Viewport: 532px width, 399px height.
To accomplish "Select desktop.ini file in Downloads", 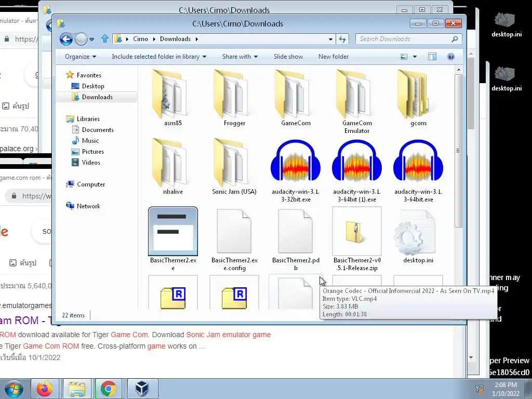I will (x=418, y=236).
